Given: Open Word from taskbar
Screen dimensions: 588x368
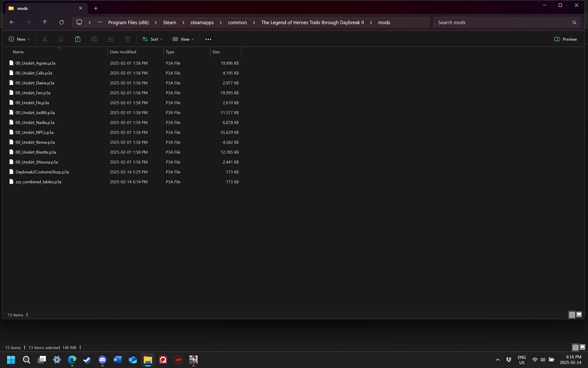Looking at the screenshot, I should click(x=118, y=360).
